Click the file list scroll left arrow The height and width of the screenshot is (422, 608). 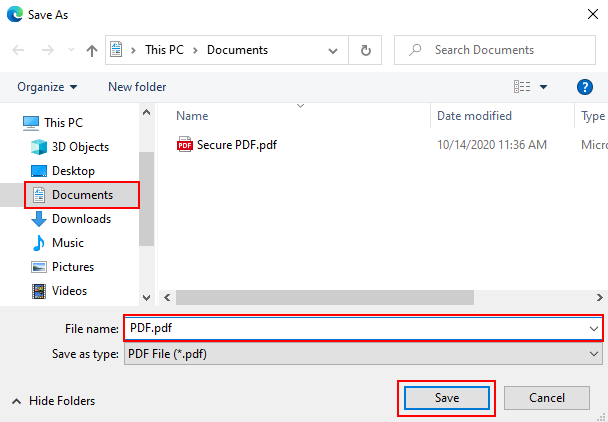(167, 297)
